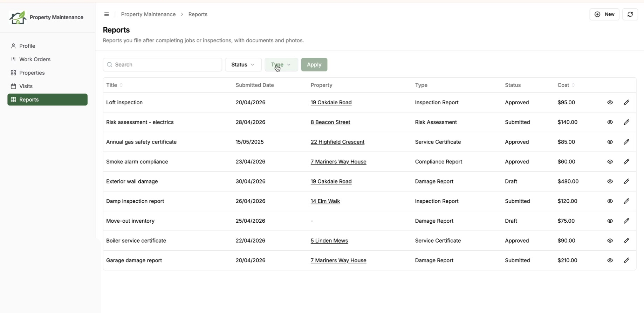Open the 5 Linden Mews property link
Image resolution: width=644 pixels, height=313 pixels.
329,241
